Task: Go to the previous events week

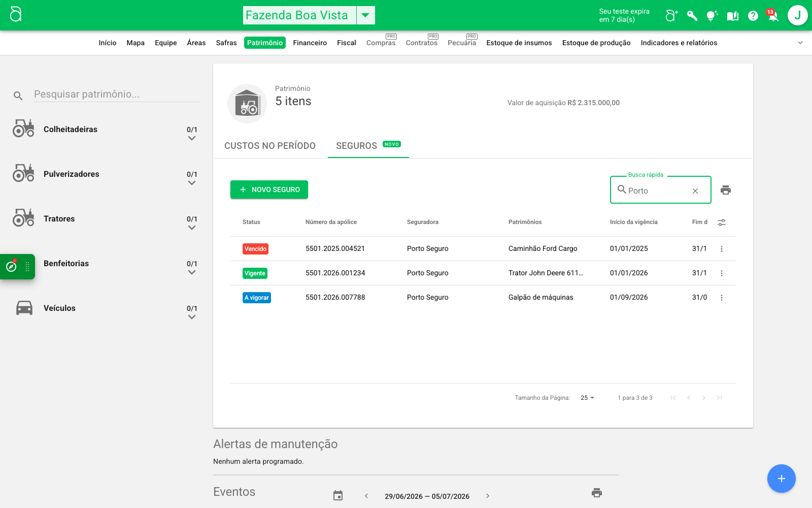Action: 366,496
